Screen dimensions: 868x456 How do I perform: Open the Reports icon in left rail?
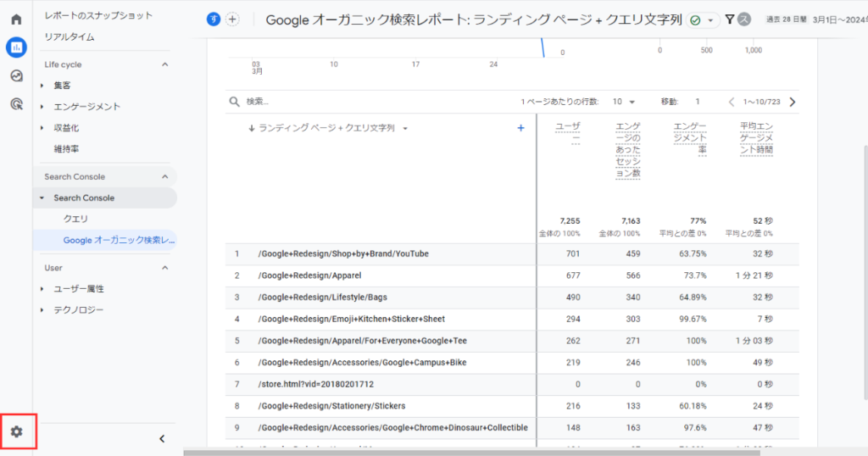click(x=16, y=47)
